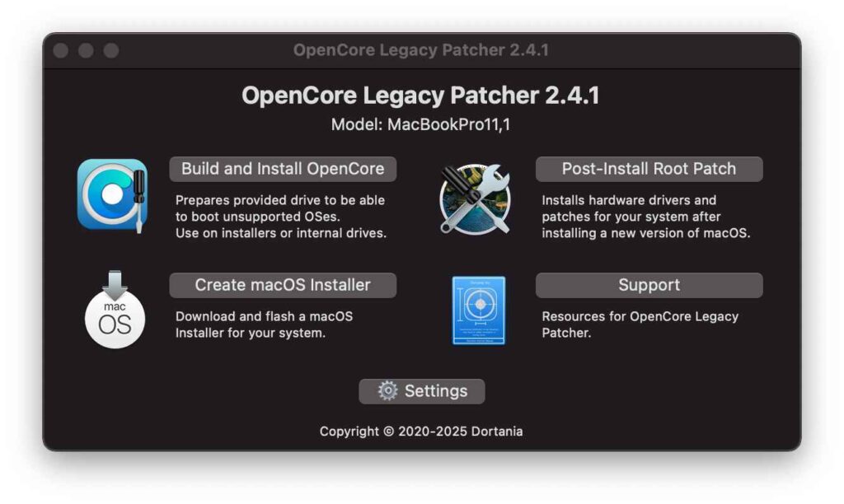Click the description under Build and Install OpenCore
This screenshot has height=504, width=844.
280,217
